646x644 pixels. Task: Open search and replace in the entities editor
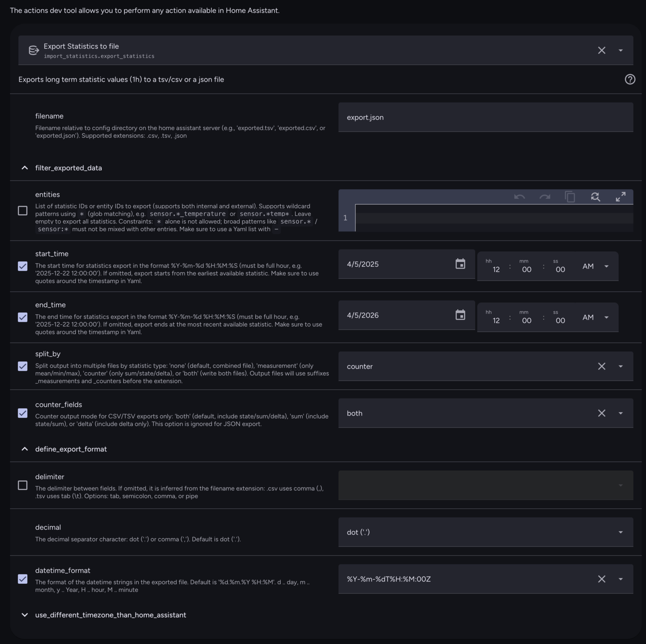[x=595, y=197]
